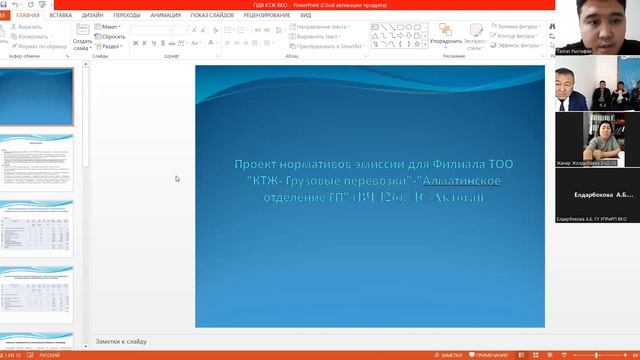
Task: Open the ГЛАВНАЯ ribbon tab
Action: (28, 15)
